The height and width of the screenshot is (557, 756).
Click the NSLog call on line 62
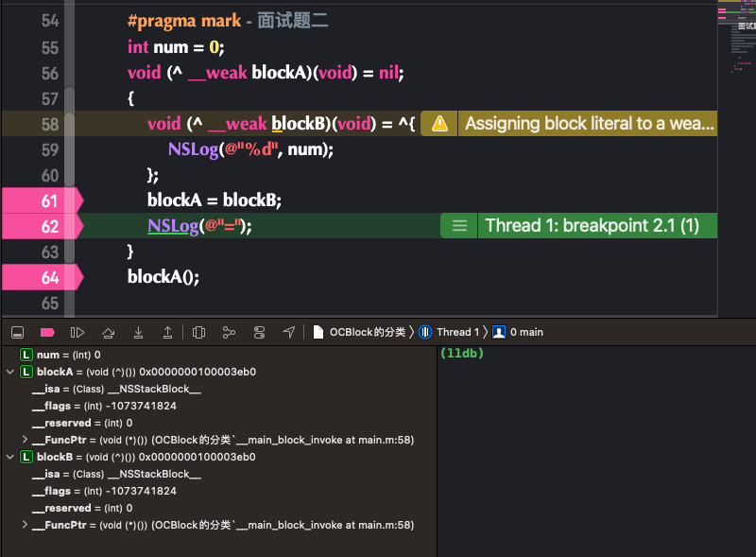199,226
